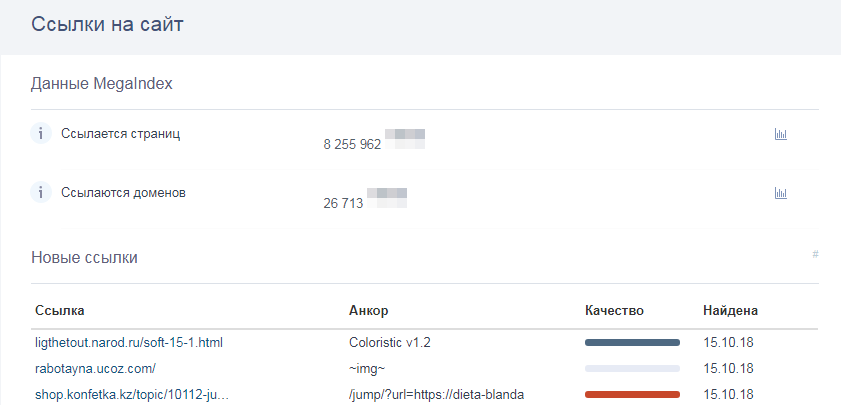Click the hash icon next to 'Новые ссылки'
The image size is (841, 405).
[815, 255]
